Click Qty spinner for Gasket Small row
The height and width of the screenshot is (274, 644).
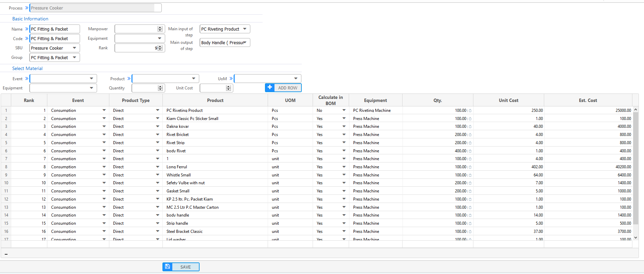pyautogui.click(x=470, y=191)
